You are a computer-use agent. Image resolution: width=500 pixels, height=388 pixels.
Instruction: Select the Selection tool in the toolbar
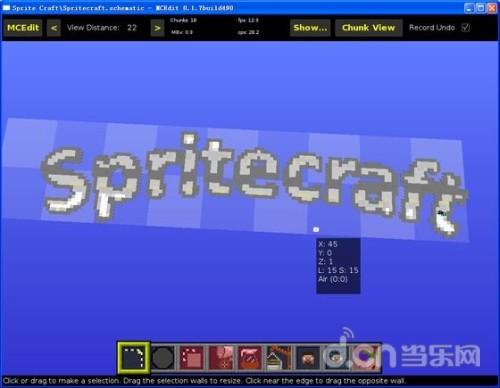133,357
